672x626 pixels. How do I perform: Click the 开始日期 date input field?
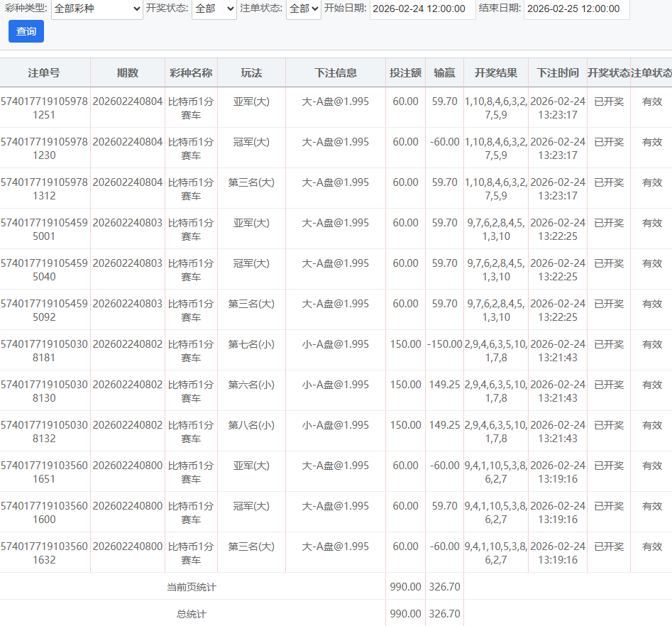(x=422, y=9)
